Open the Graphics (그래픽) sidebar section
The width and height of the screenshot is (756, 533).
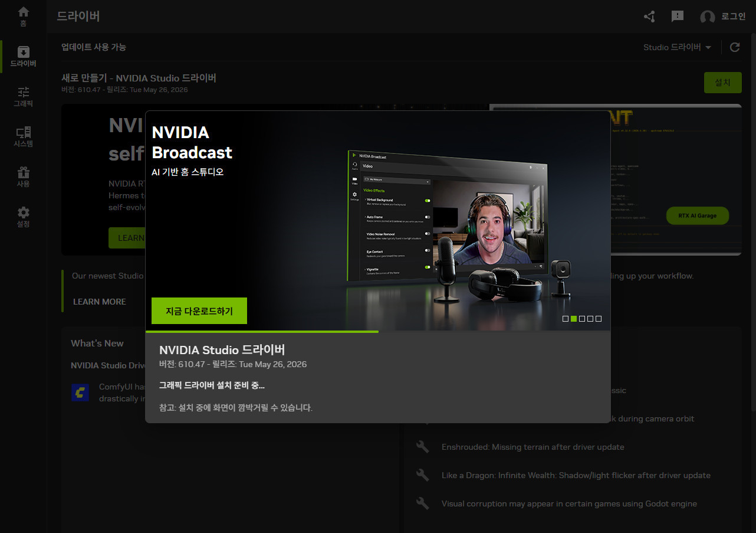tap(23, 97)
